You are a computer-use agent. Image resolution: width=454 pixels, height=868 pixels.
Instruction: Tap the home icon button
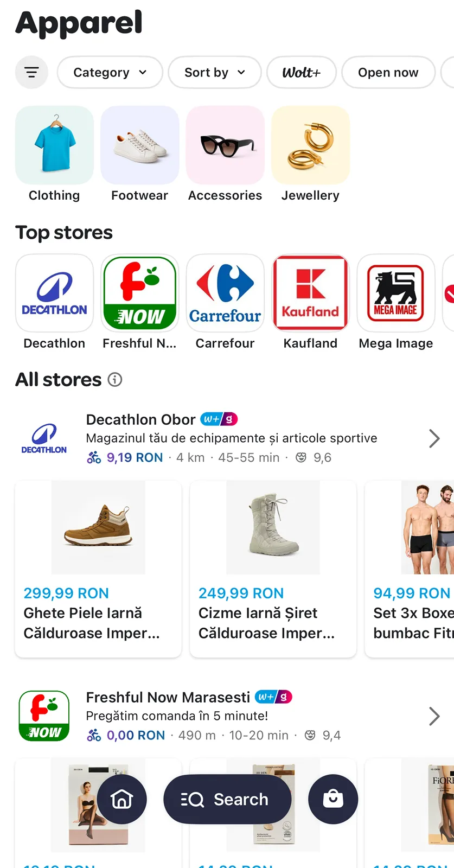122,799
